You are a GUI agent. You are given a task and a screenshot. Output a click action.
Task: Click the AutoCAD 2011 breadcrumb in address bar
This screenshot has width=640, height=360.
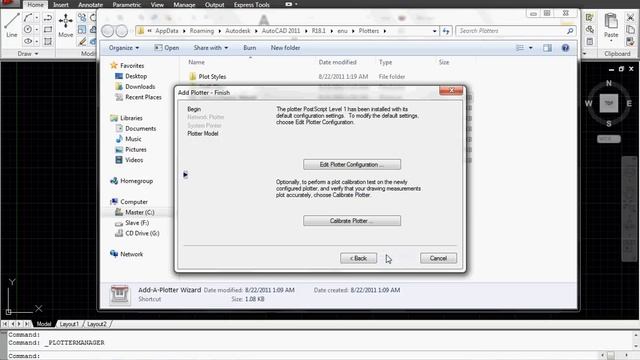[280, 31]
